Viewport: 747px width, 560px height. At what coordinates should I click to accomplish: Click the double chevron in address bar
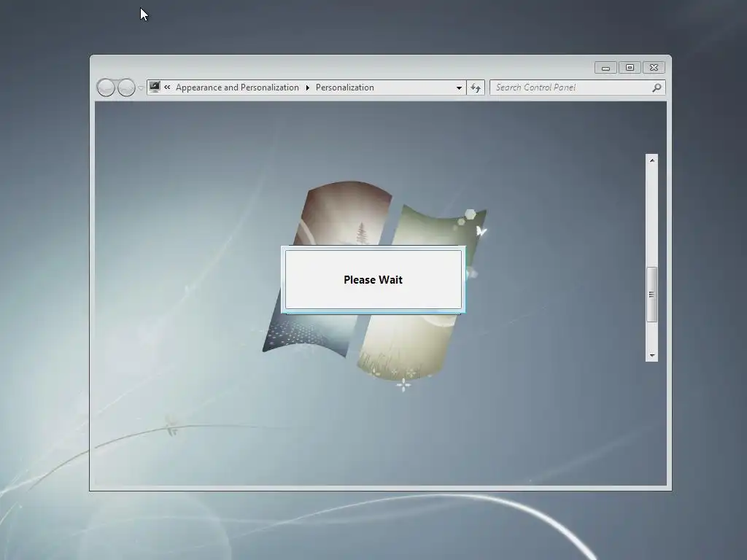coord(167,87)
